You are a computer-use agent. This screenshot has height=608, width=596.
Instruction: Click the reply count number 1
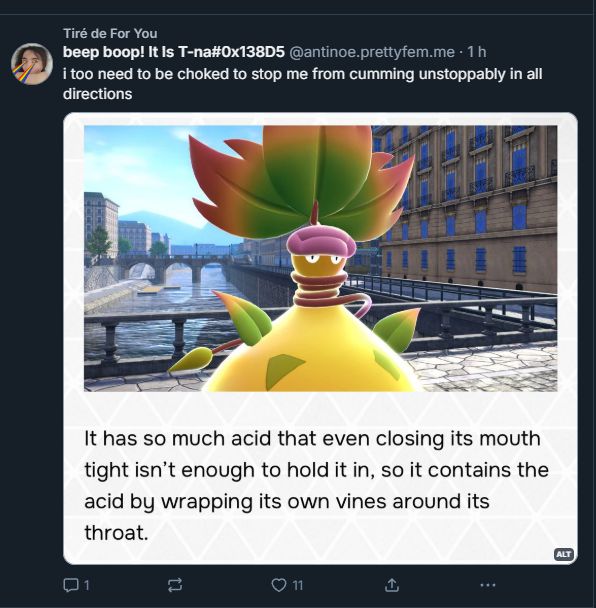coord(86,585)
